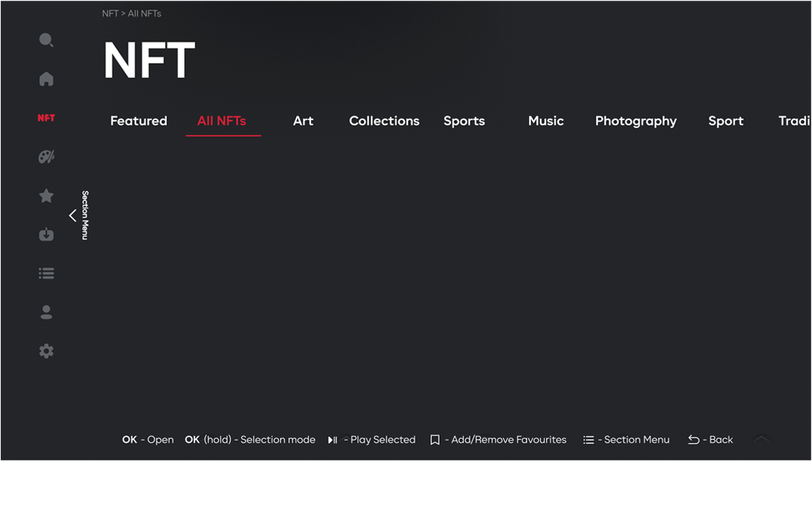Click the Add/Remove Favourites bookmark hint
The height and width of the screenshot is (510, 812).
pos(498,440)
